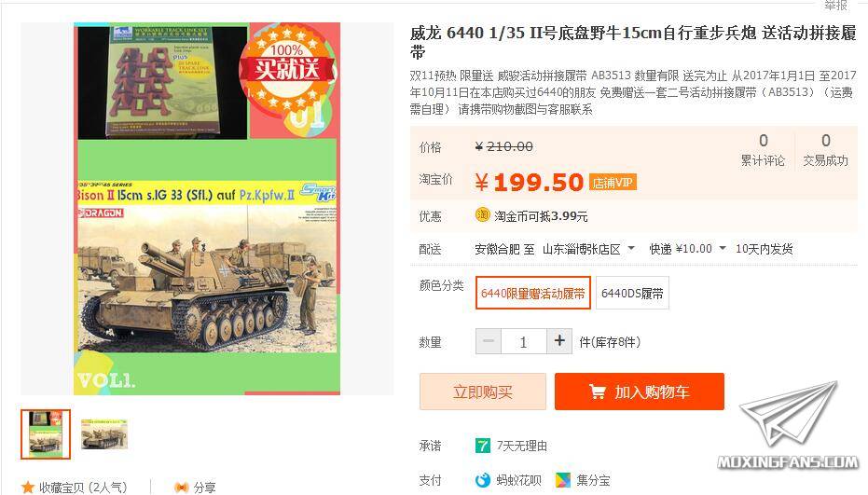Select 6440DS履带 option

click(632, 293)
